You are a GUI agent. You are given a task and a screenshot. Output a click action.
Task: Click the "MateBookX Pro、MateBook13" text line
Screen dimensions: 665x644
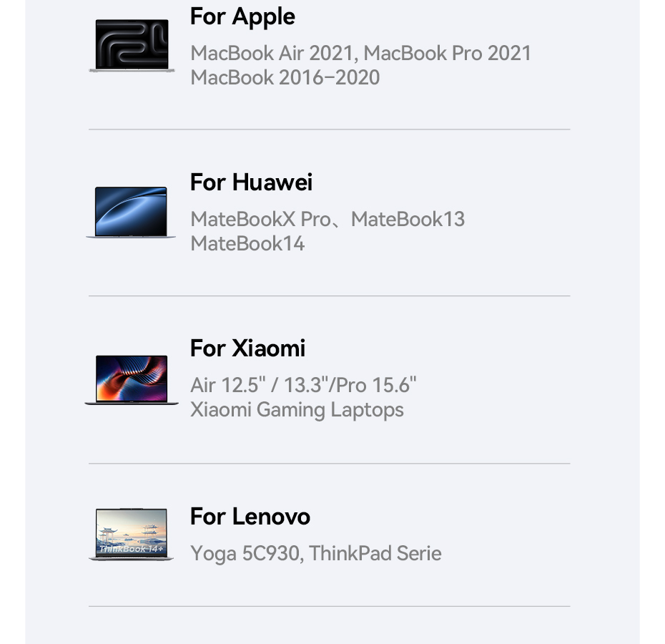tap(327, 219)
